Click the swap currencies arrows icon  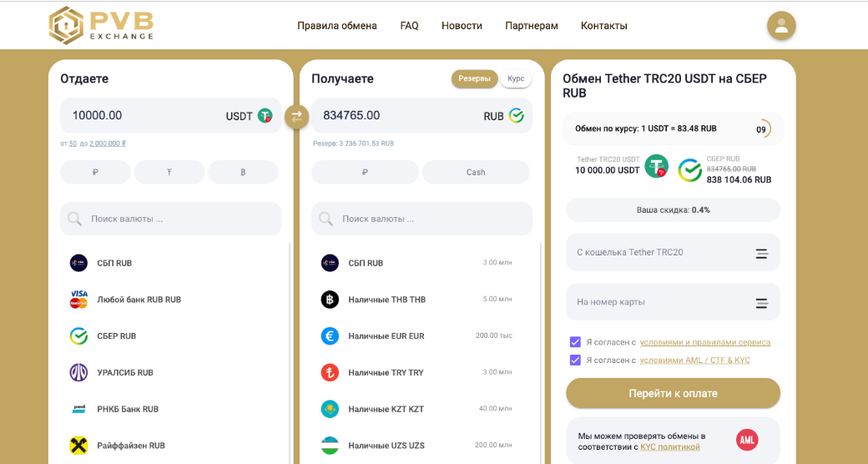point(297,116)
